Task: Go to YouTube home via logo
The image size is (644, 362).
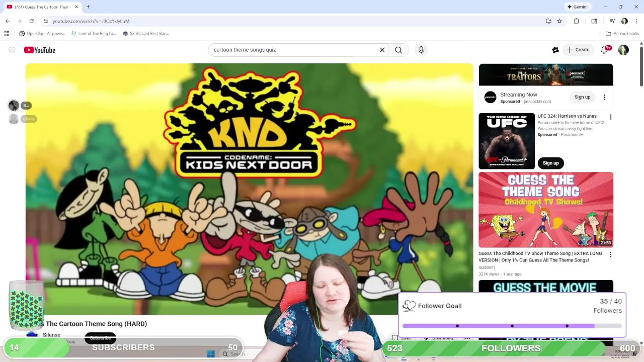Action: [40, 50]
